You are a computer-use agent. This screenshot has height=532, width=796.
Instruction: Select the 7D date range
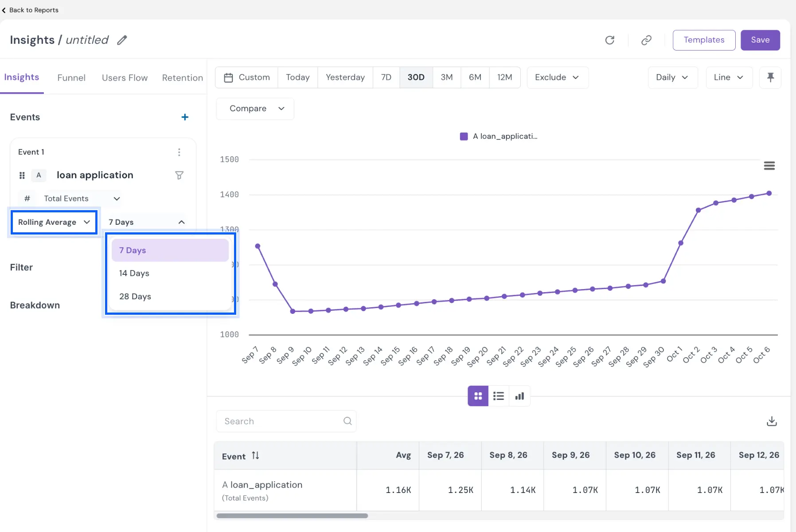click(x=386, y=78)
